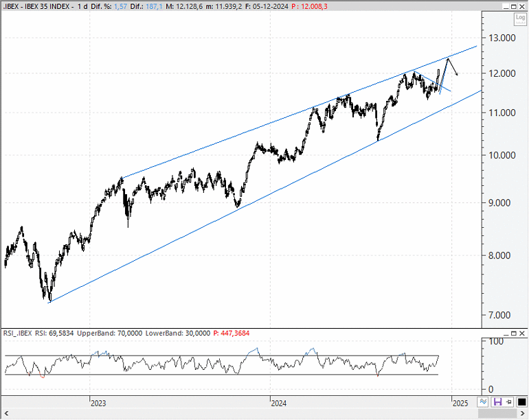This screenshot has width=529, height=420.
Task: Click the horizontal scrollbar right arrow
Action: [x=523, y=414]
